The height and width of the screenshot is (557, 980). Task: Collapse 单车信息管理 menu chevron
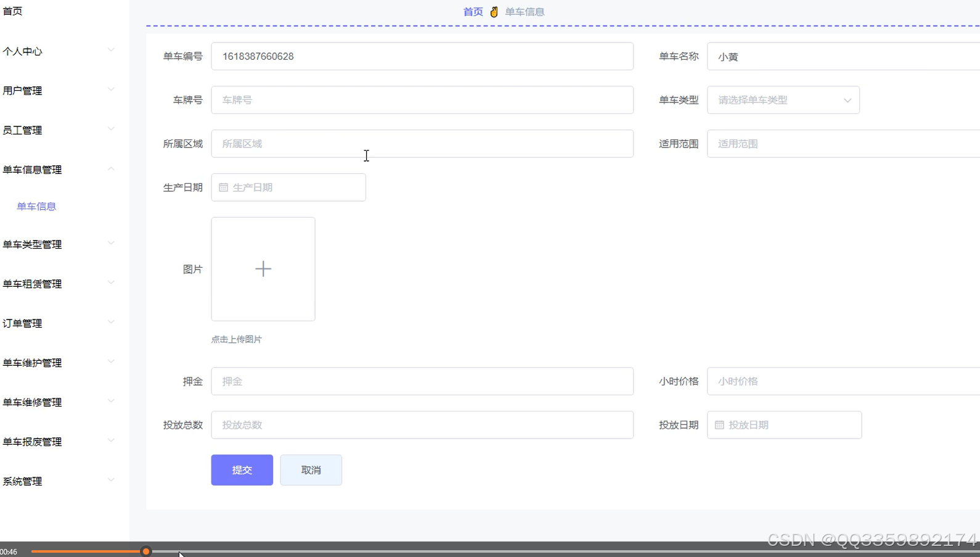click(x=111, y=168)
